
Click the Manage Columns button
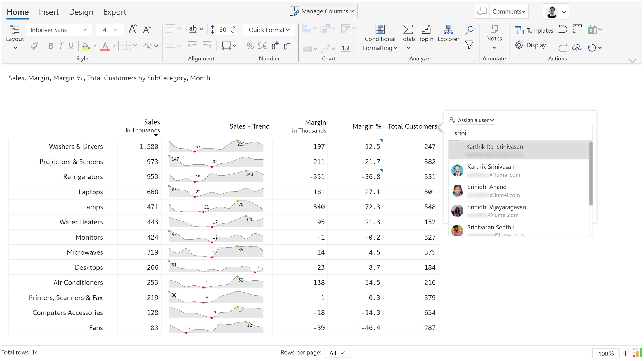tap(321, 11)
